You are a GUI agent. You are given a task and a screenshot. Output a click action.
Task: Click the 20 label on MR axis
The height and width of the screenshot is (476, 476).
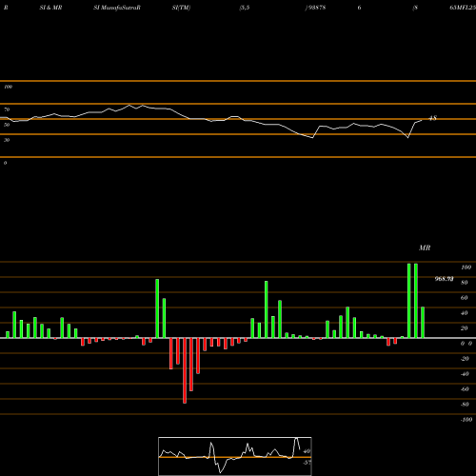(x=465, y=328)
